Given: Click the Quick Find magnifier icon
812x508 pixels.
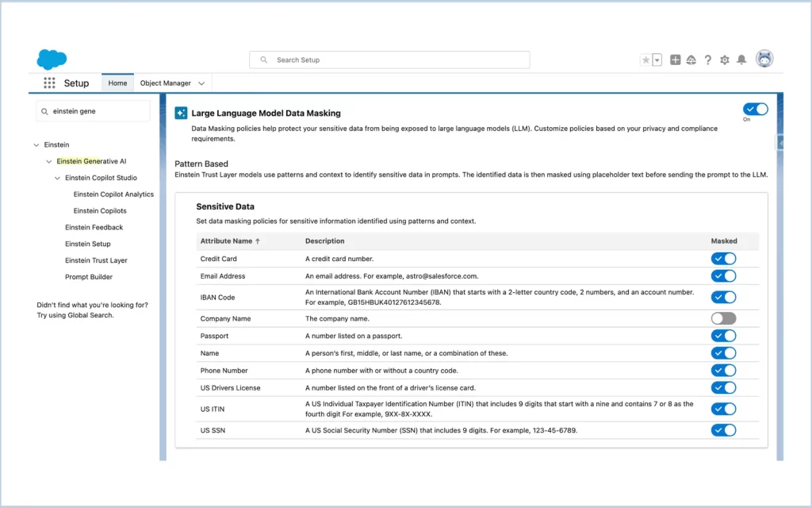Looking at the screenshot, I should 44,111.
